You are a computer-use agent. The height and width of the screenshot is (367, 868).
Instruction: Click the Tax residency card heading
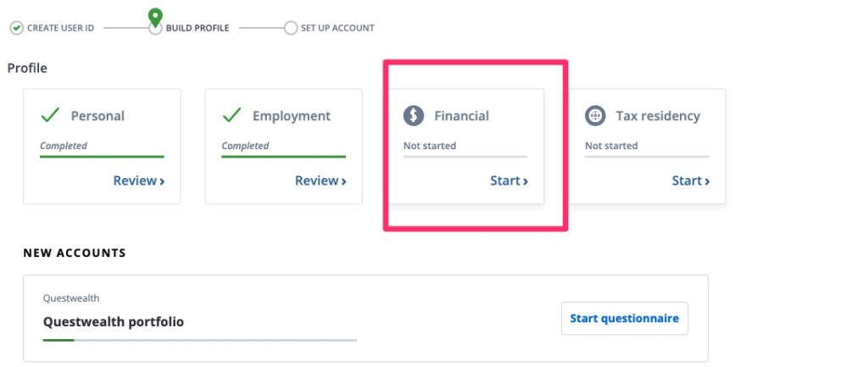(658, 115)
